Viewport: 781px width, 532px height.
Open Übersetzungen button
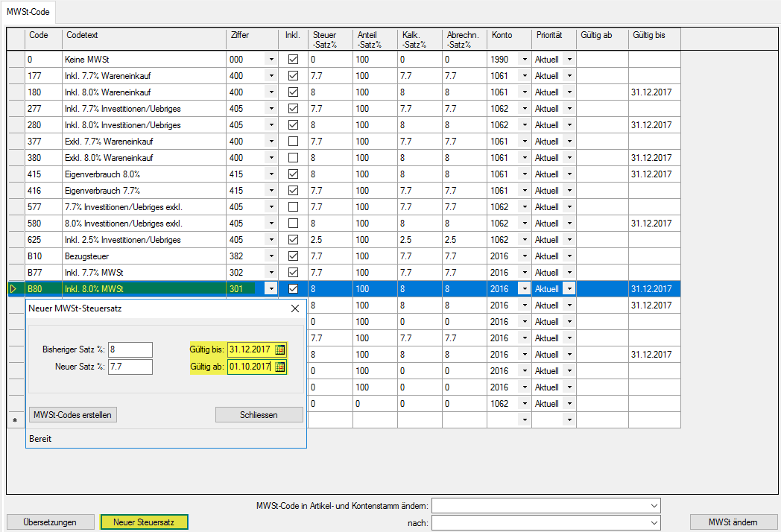50,522
